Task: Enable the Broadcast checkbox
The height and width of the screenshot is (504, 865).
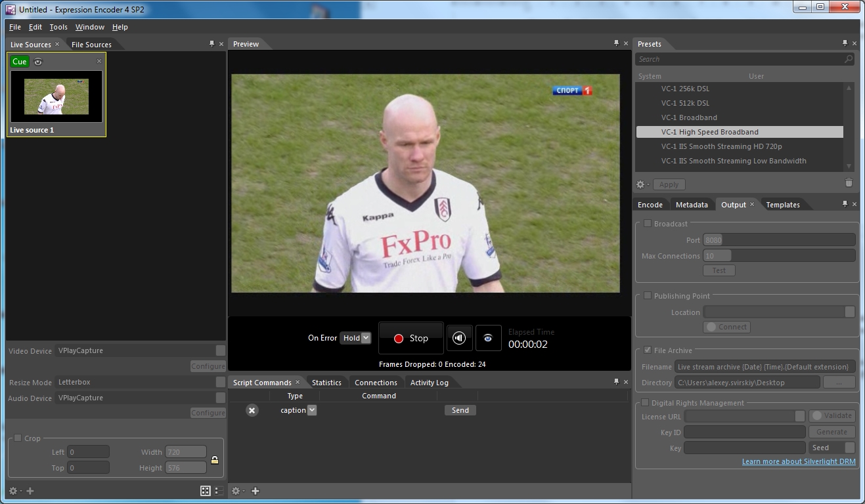Action: point(647,223)
